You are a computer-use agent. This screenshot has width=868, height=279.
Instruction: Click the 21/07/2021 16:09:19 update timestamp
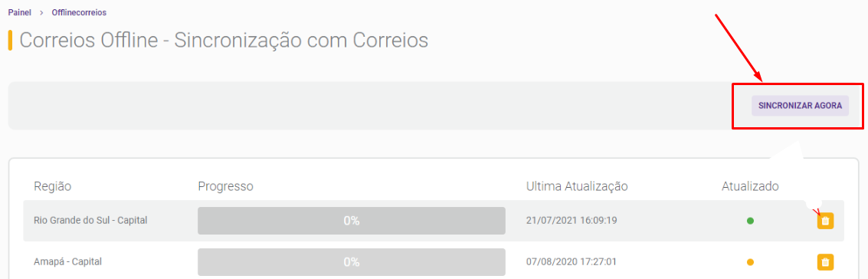pos(572,220)
